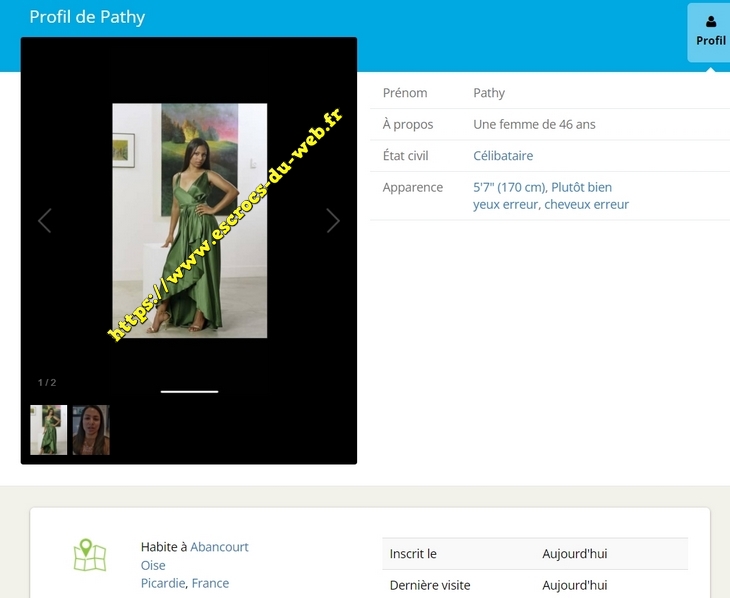Click the yeux erreur link
730x598 pixels.
tap(505, 204)
